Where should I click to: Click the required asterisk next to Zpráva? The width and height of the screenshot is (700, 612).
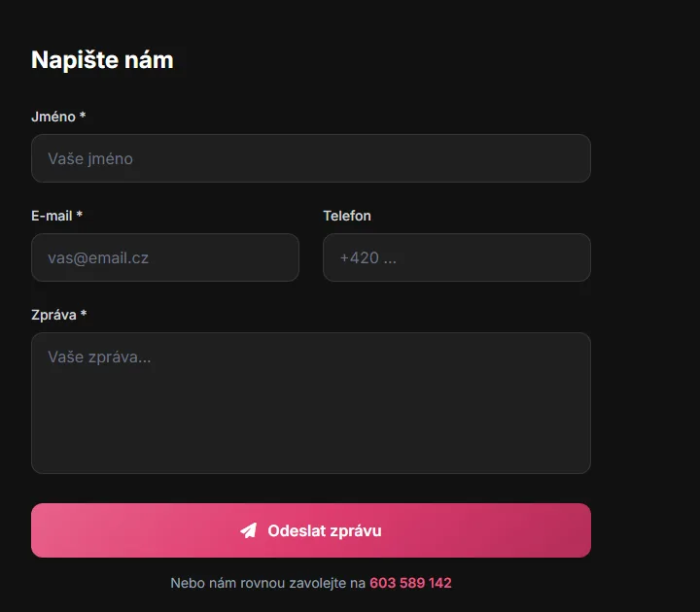coord(84,314)
